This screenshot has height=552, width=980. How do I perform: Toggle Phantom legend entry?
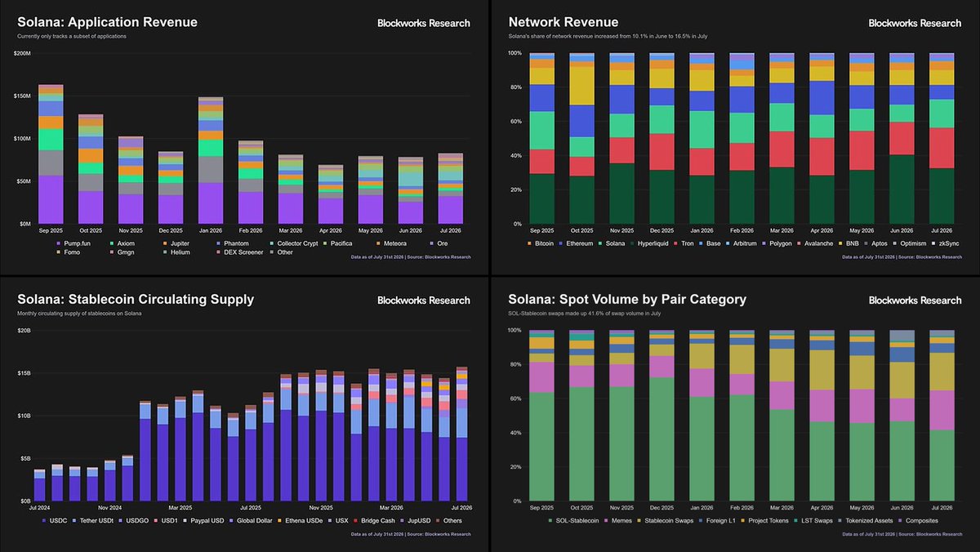point(232,243)
